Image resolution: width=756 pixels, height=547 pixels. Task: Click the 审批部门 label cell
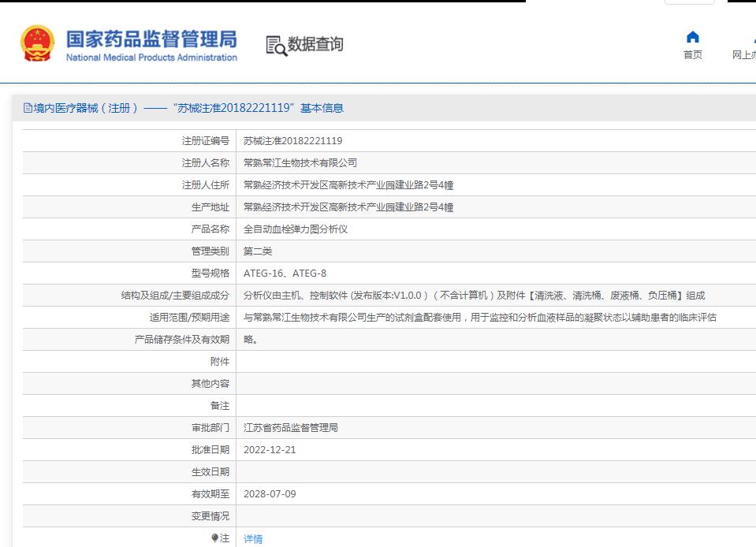click(x=129, y=427)
